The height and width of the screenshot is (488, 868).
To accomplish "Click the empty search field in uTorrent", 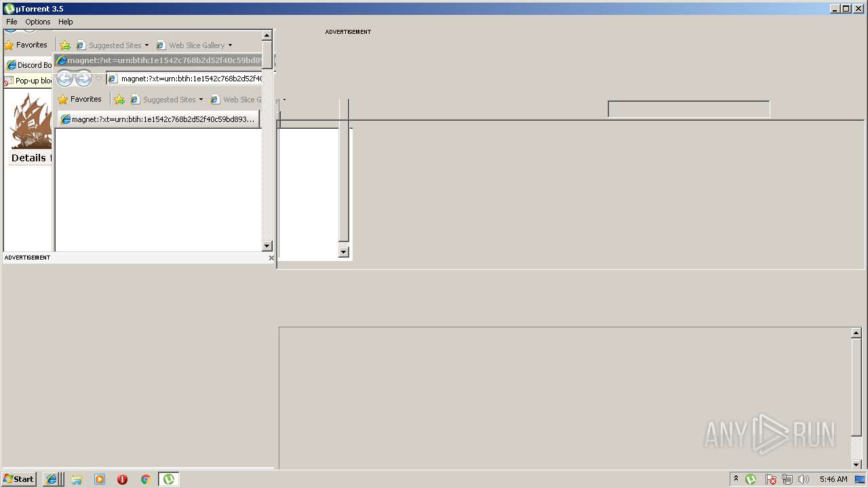I will [x=689, y=109].
